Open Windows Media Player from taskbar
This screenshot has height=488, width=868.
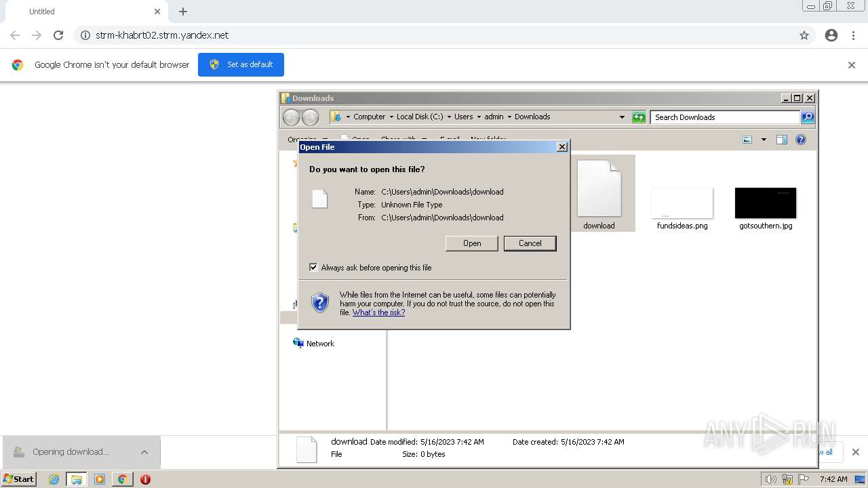point(99,479)
